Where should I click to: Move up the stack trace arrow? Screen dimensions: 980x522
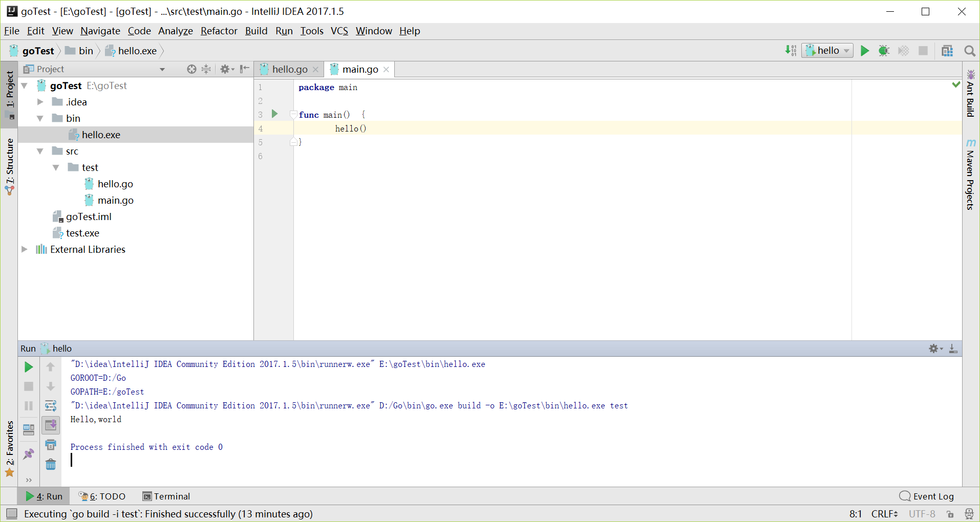[51, 367]
